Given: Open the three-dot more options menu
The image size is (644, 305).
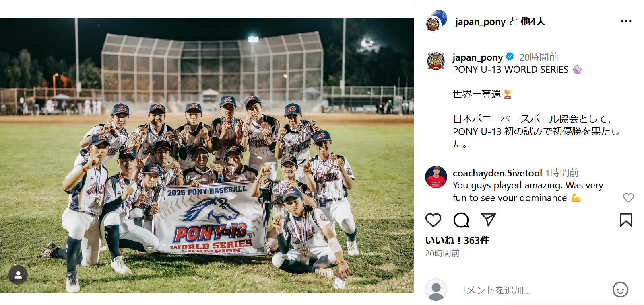Looking at the screenshot, I should point(626,21).
